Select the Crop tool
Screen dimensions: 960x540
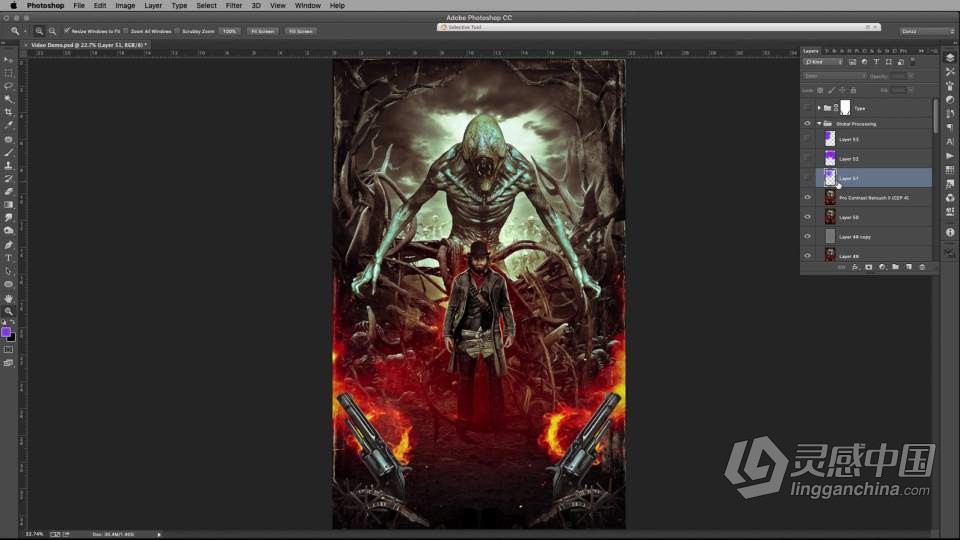tap(9, 112)
